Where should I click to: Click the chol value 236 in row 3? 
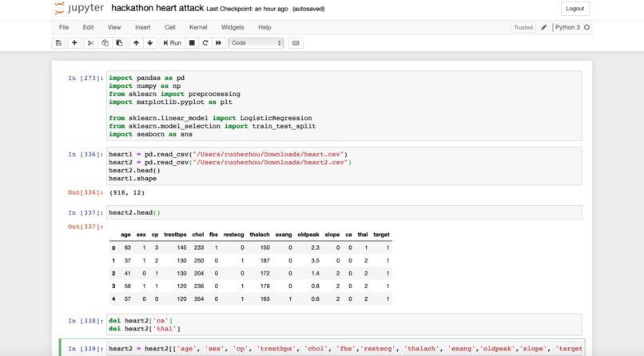tap(199, 287)
